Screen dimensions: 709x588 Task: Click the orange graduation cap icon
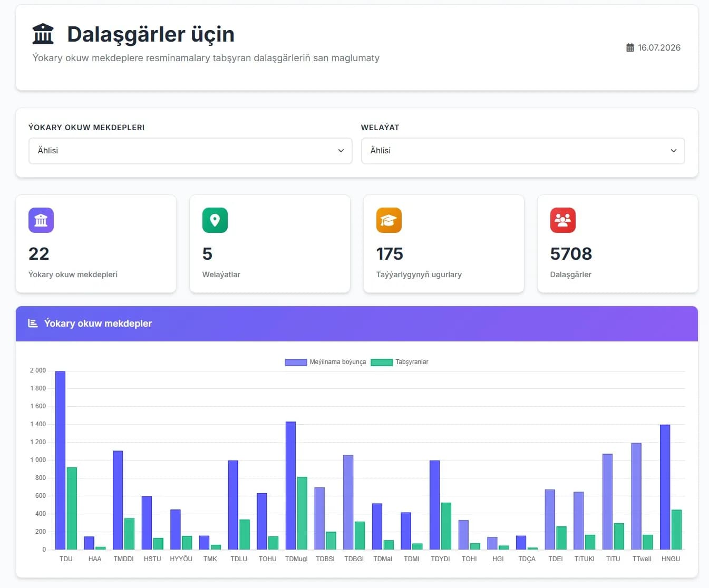389,220
